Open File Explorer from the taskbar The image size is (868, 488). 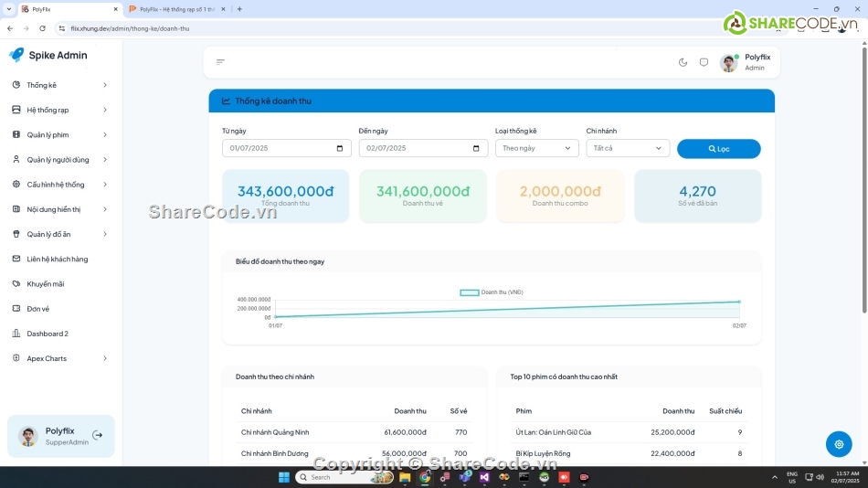pyautogui.click(x=405, y=477)
